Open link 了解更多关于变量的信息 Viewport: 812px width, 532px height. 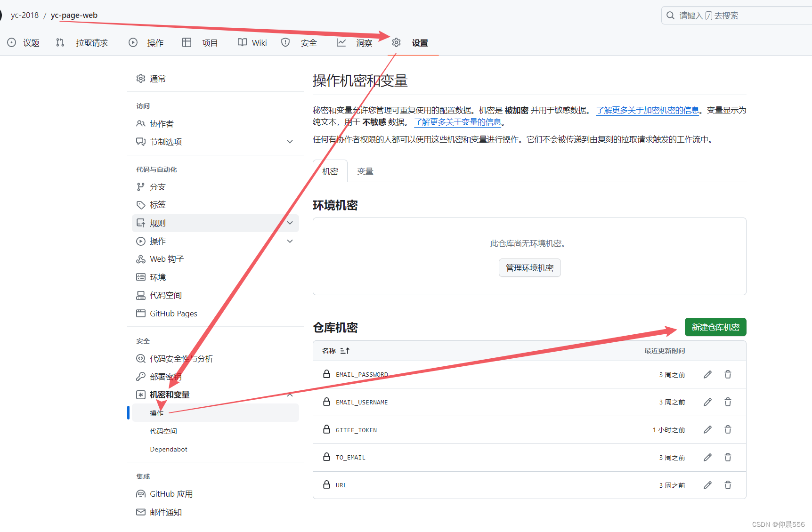(x=458, y=122)
